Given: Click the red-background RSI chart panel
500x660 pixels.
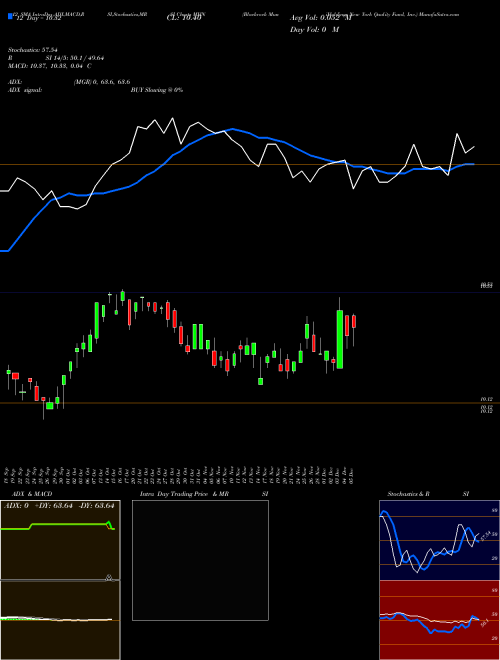Looking at the screenshot, I should click(x=439, y=620).
